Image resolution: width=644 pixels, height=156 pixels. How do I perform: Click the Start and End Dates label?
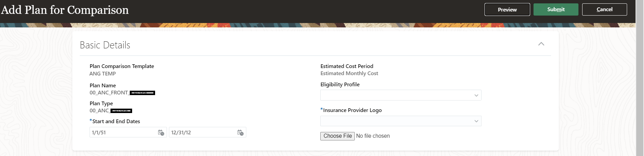click(116, 121)
